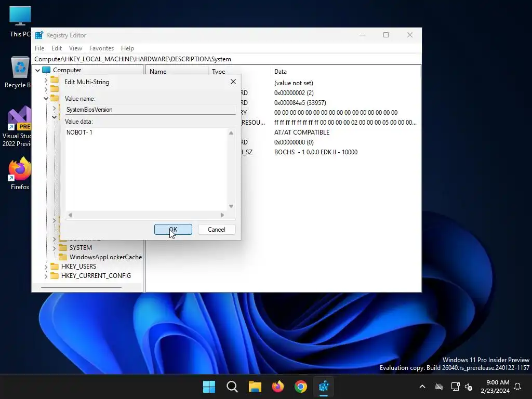Select the HKEY_USERS hive

tap(78, 267)
